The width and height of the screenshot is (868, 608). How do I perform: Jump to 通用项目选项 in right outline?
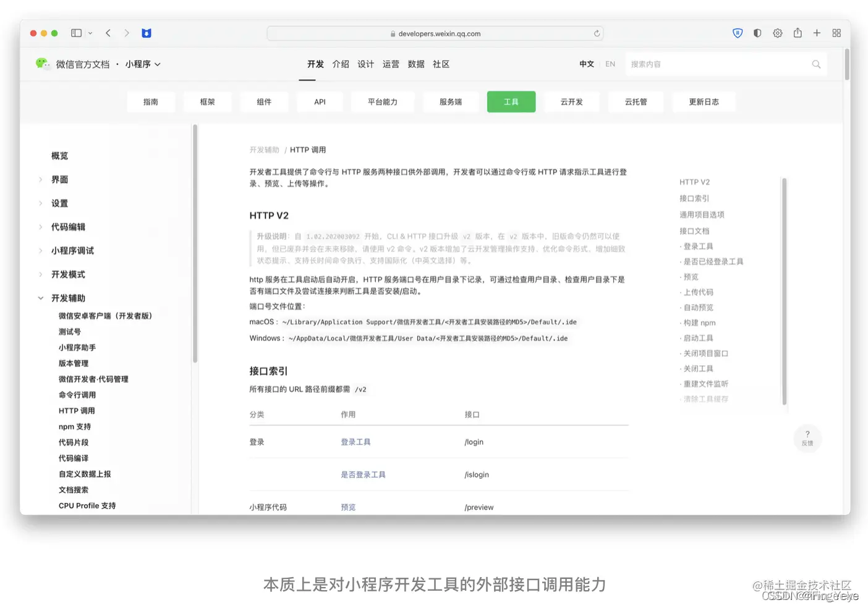[x=702, y=215]
